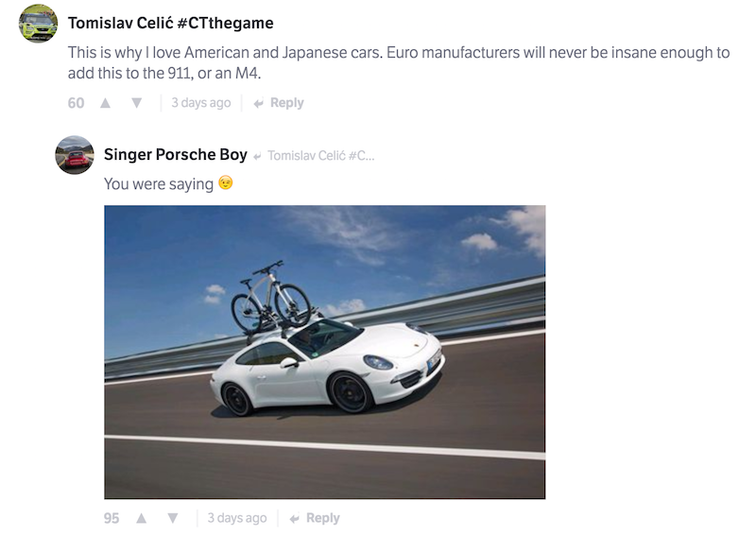
Task: Click the reply arrow icon under the Porsche photo
Action: tap(294, 519)
